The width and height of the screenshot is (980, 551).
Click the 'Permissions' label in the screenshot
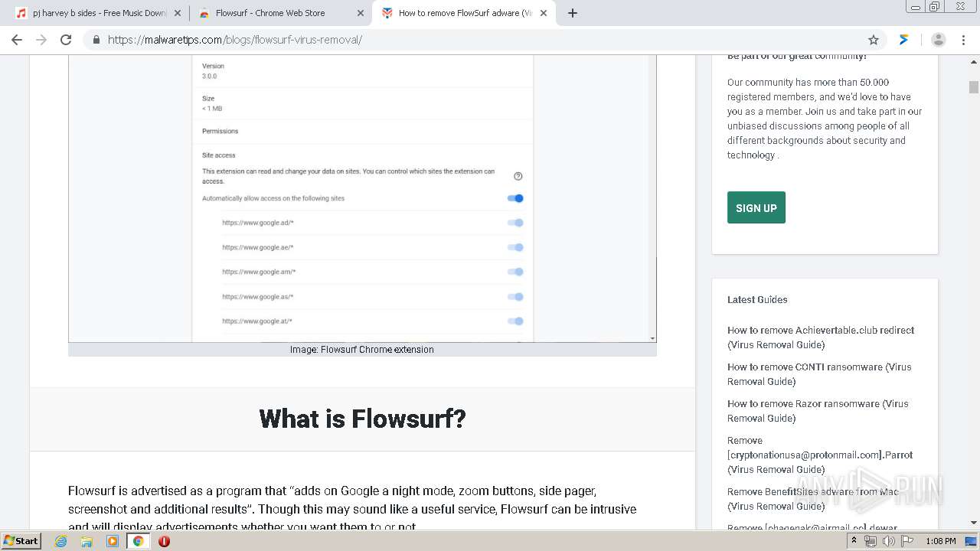coord(220,131)
